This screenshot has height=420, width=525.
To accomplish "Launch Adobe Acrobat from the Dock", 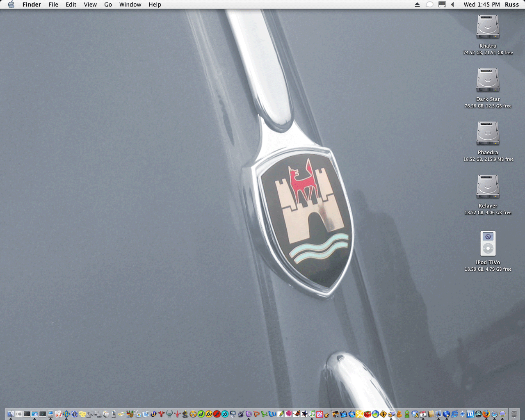I will point(320,414).
